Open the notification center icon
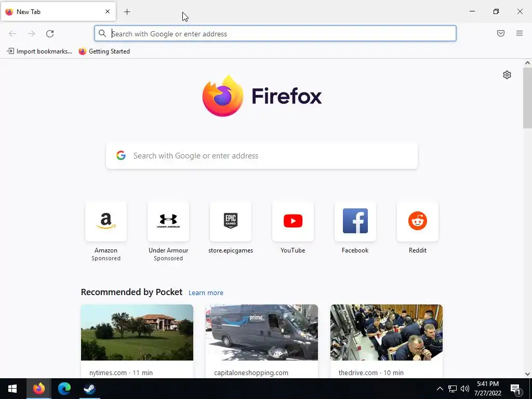This screenshot has height=399, width=532. pos(516,389)
